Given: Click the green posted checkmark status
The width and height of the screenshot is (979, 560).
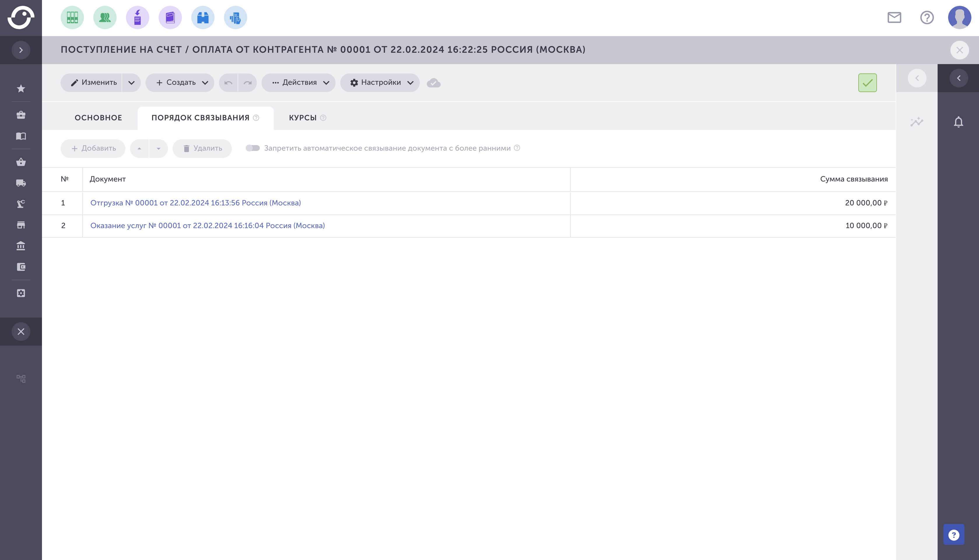Looking at the screenshot, I should [867, 83].
